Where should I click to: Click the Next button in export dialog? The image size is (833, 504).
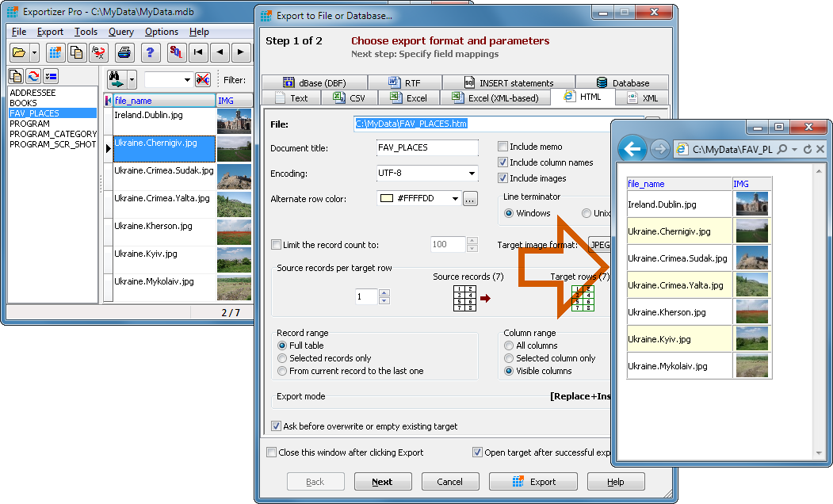383,482
